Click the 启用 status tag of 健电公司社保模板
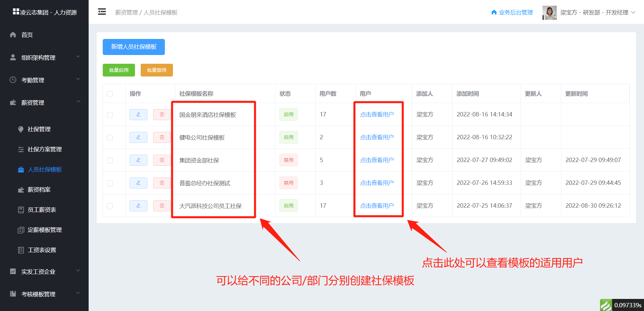 (288, 137)
